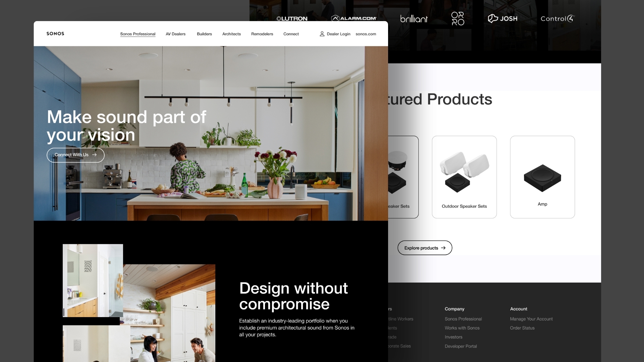Click the Builders navigation item
The height and width of the screenshot is (362, 644).
pos(204,34)
